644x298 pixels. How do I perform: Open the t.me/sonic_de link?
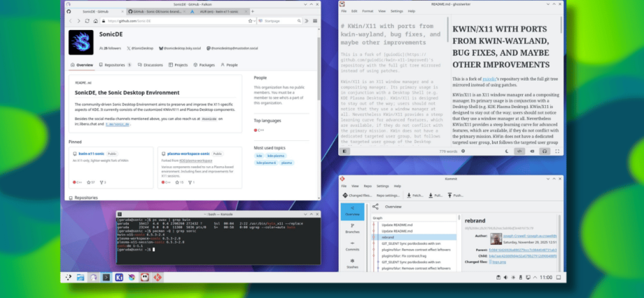click(x=118, y=124)
